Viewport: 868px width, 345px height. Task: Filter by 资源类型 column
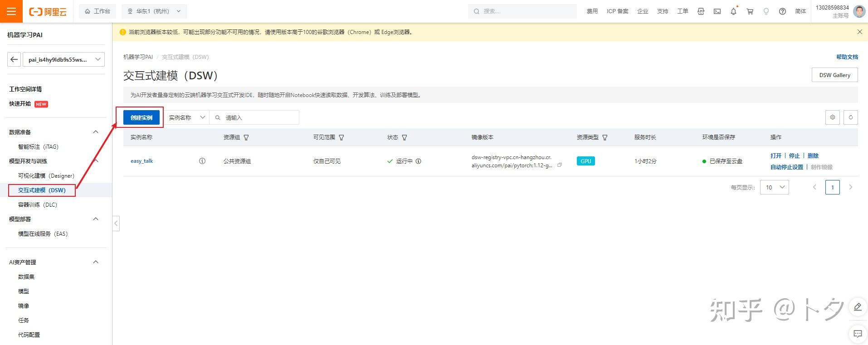pyautogui.click(x=605, y=137)
